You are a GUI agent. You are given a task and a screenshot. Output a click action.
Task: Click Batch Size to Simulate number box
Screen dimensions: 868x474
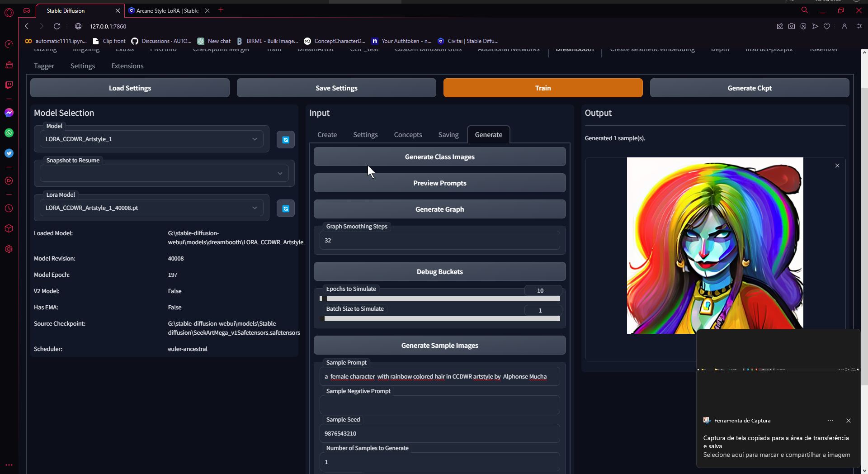click(x=543, y=310)
